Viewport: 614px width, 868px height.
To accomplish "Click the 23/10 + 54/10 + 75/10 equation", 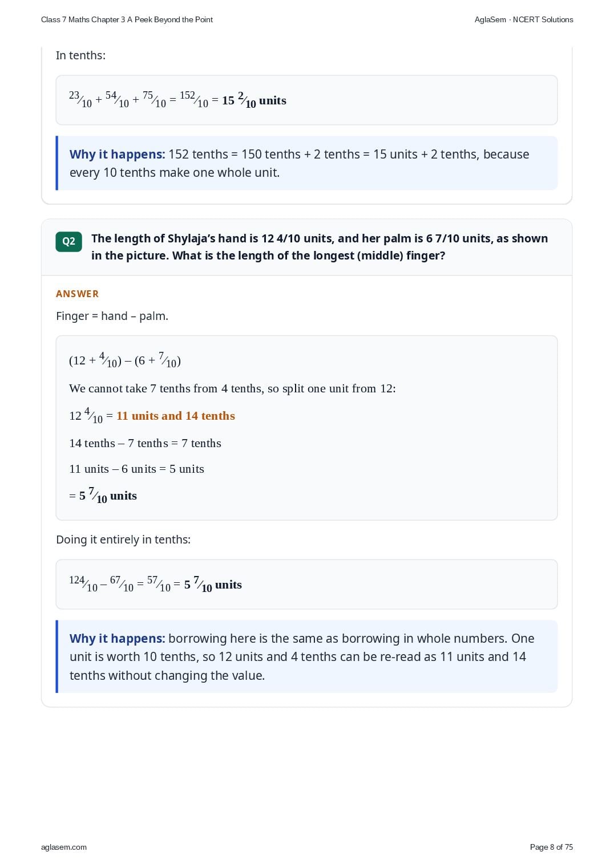I will [x=177, y=100].
